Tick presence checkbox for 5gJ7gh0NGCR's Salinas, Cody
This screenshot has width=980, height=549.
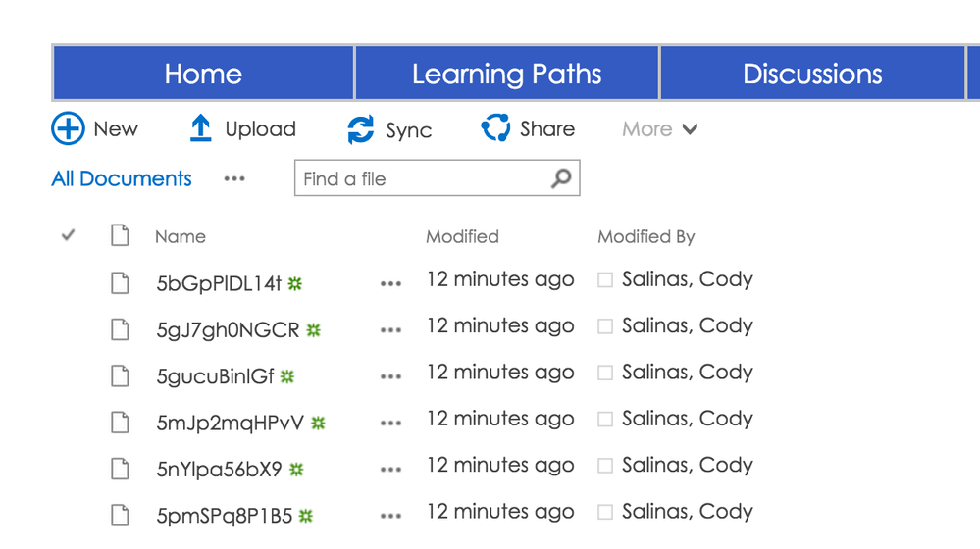[x=605, y=326]
